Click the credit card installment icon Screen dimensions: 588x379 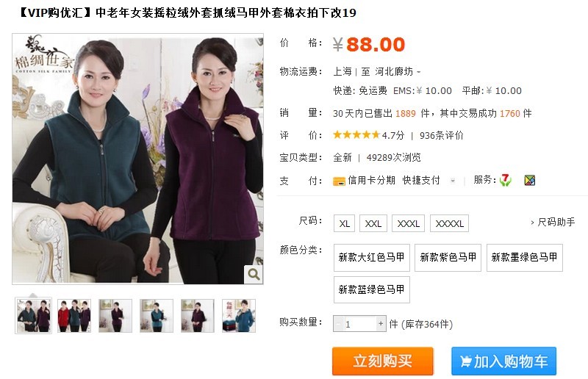339,181
